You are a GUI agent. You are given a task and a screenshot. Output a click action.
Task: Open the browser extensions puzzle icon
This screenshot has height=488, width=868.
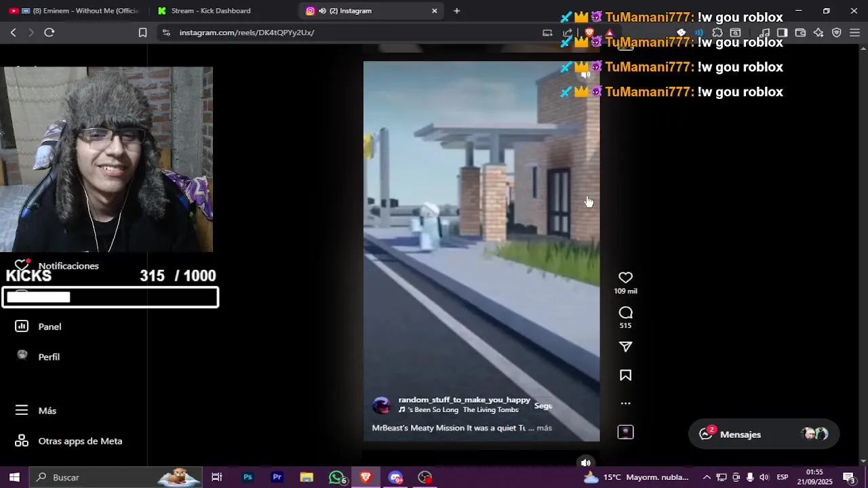coord(717,33)
